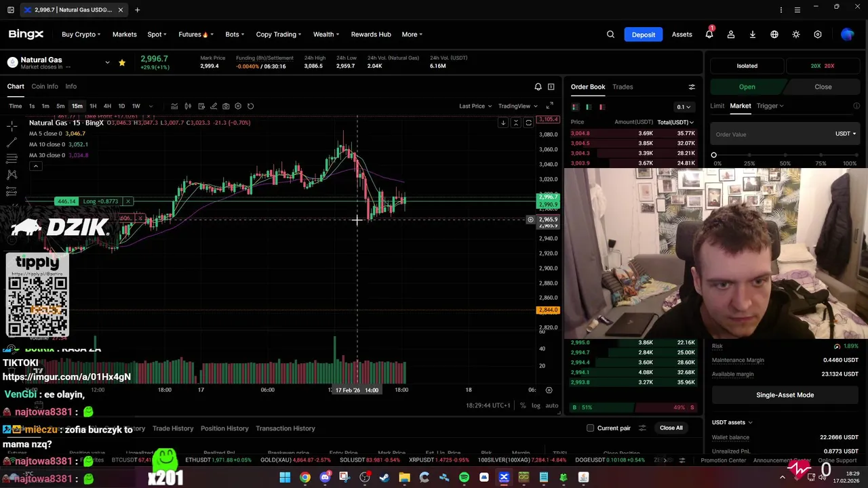Open the chart price alert bell
This screenshot has height=488, width=868.
point(538,87)
